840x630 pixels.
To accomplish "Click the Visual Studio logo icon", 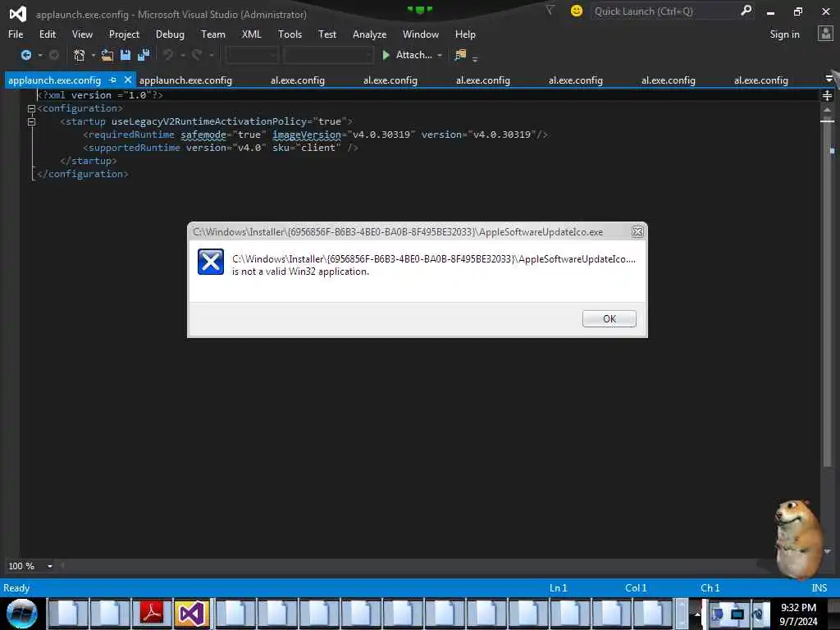I will (x=18, y=14).
